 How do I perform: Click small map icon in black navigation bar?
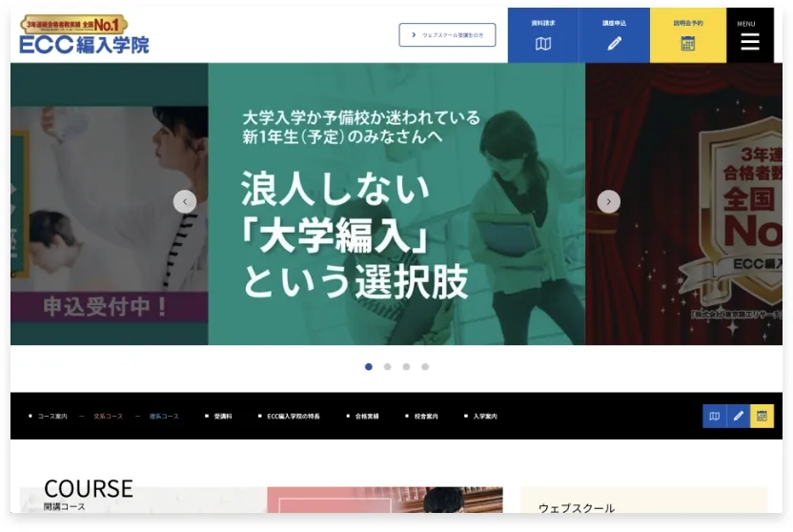coord(715,417)
